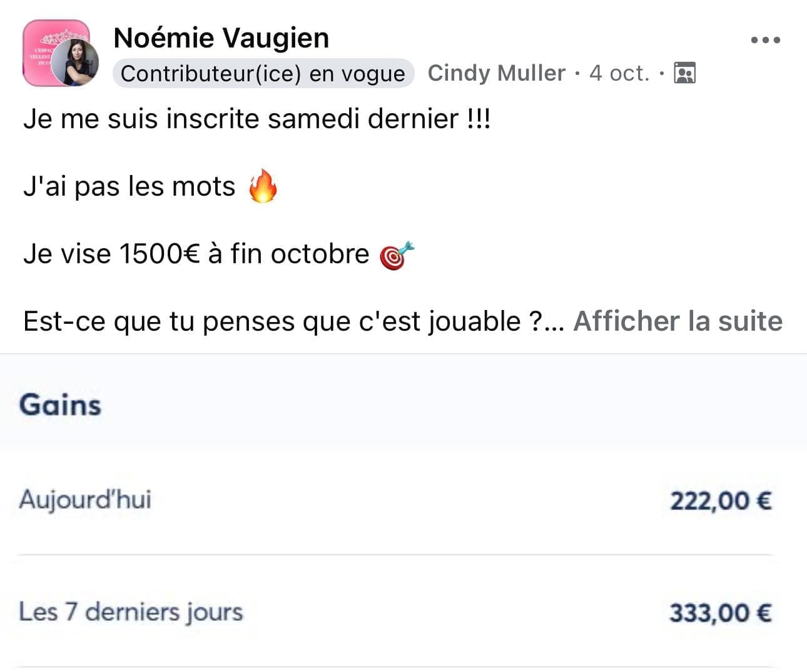The image size is (807, 672).
Task: Open Noémie Vaugien's profile name link
Action: (x=221, y=38)
